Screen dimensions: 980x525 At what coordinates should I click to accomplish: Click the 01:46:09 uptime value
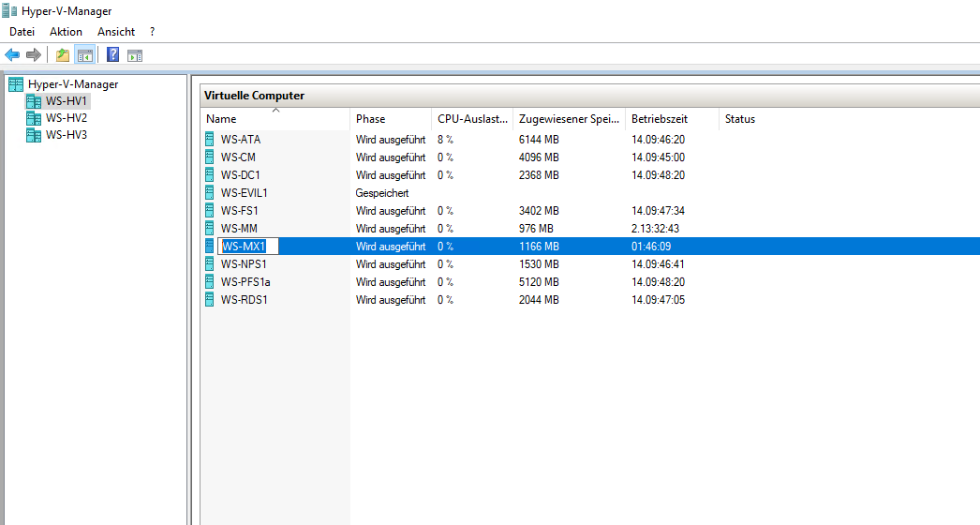651,247
